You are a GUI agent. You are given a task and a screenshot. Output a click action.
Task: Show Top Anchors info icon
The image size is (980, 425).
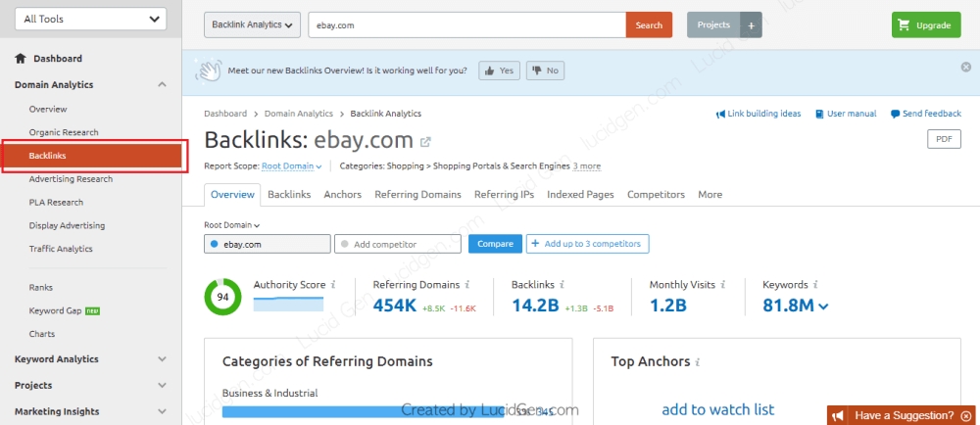click(x=698, y=362)
